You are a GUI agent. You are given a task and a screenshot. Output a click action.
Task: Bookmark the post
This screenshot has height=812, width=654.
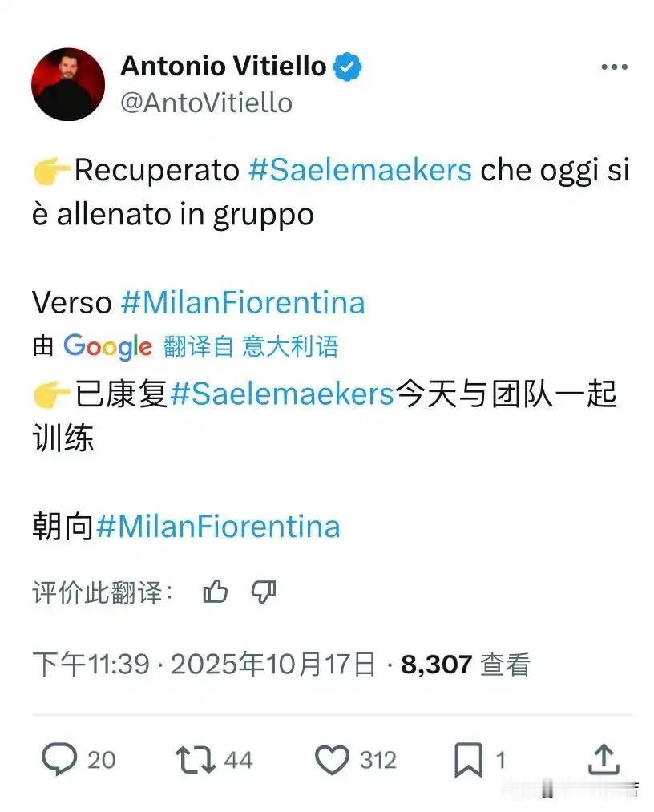[468, 760]
